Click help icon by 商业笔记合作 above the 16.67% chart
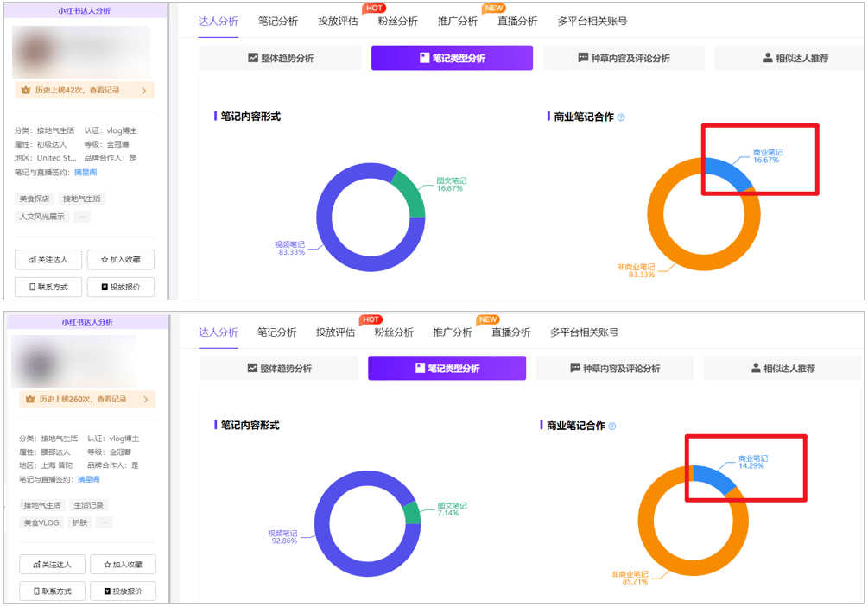The image size is (868, 607). (x=621, y=117)
